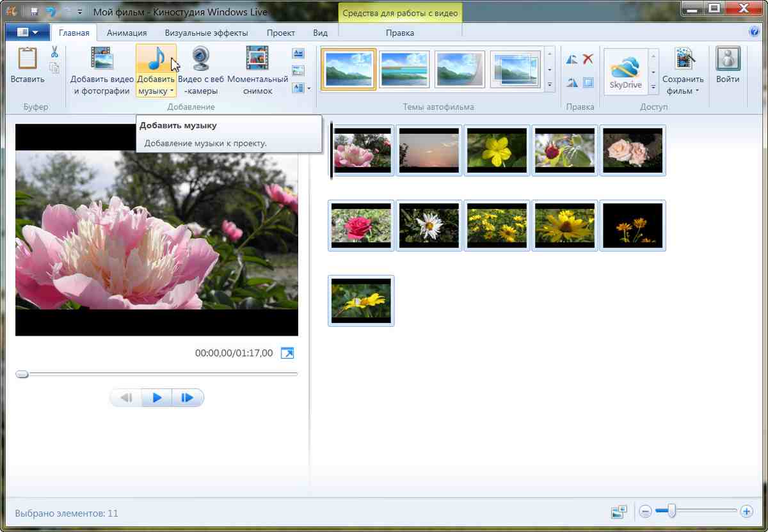Rotate the clip left using Правка group
This screenshot has height=532, width=768.
(x=572, y=59)
